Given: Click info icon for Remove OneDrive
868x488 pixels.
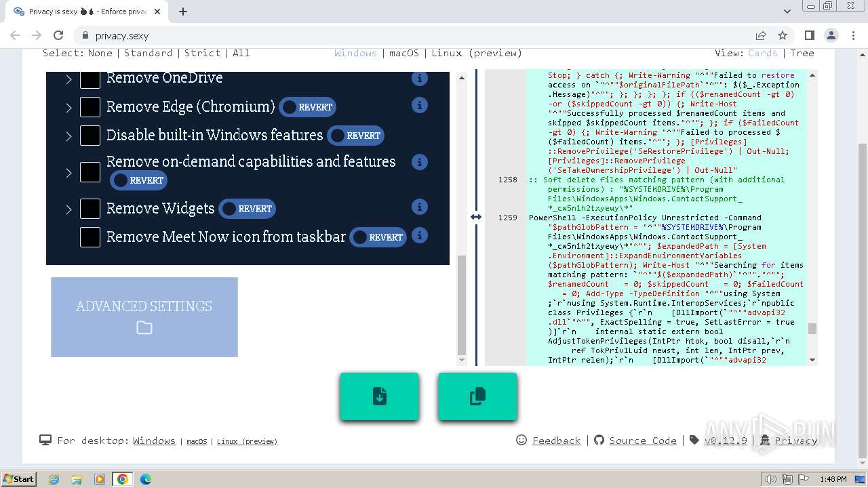Looking at the screenshot, I should click(x=420, y=78).
